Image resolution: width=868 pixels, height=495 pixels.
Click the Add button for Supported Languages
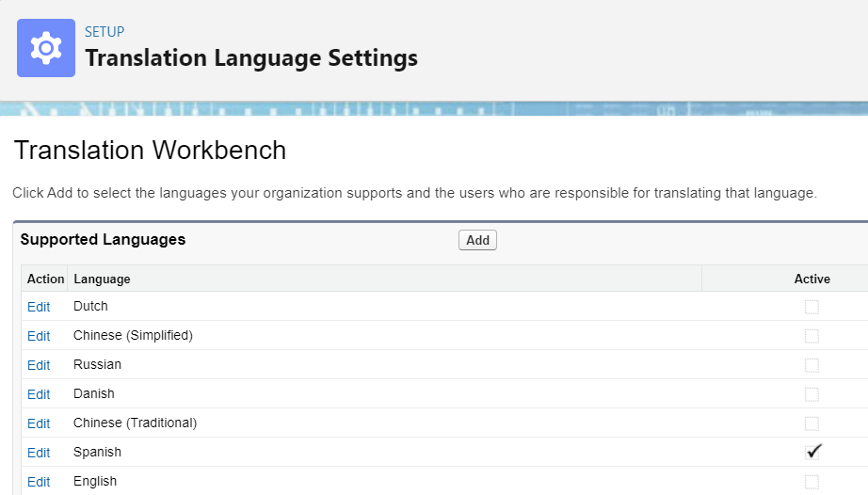(x=477, y=240)
